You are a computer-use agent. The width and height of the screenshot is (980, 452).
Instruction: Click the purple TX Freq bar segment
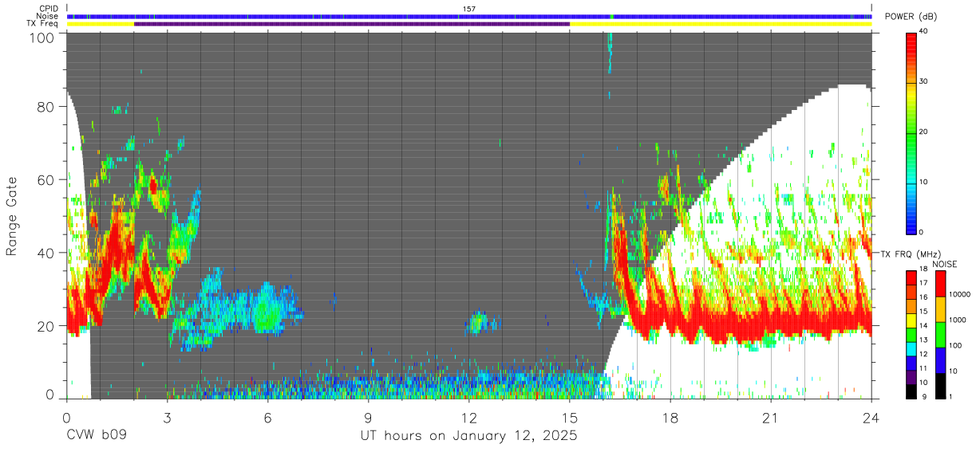[x=352, y=24]
